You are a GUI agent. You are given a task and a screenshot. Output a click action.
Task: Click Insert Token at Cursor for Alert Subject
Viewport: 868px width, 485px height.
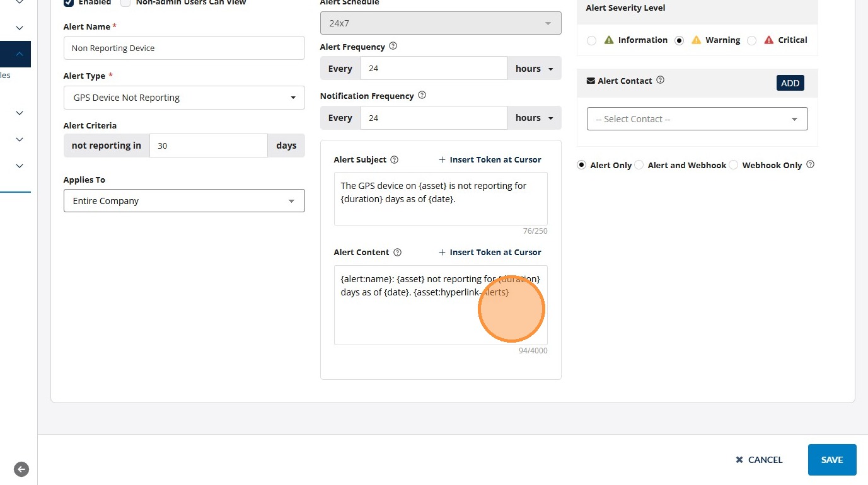point(490,159)
